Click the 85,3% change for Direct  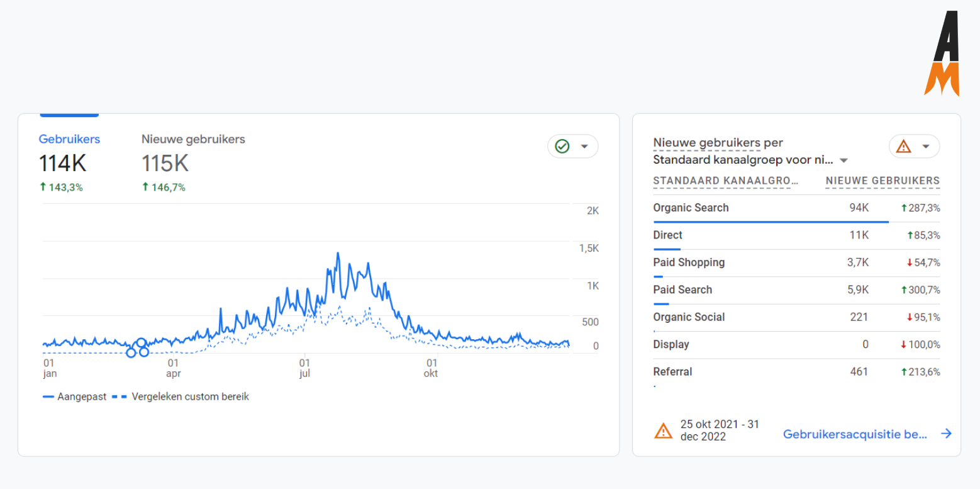coord(923,235)
